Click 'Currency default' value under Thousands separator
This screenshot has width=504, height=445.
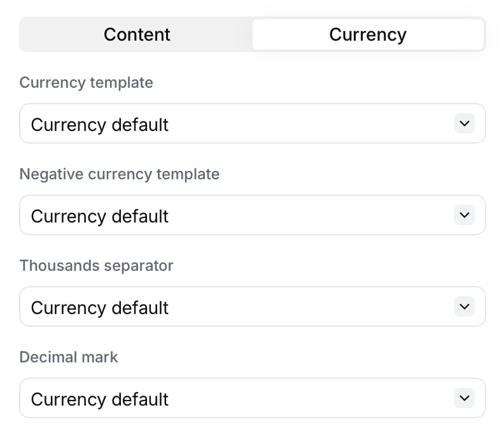point(100,308)
